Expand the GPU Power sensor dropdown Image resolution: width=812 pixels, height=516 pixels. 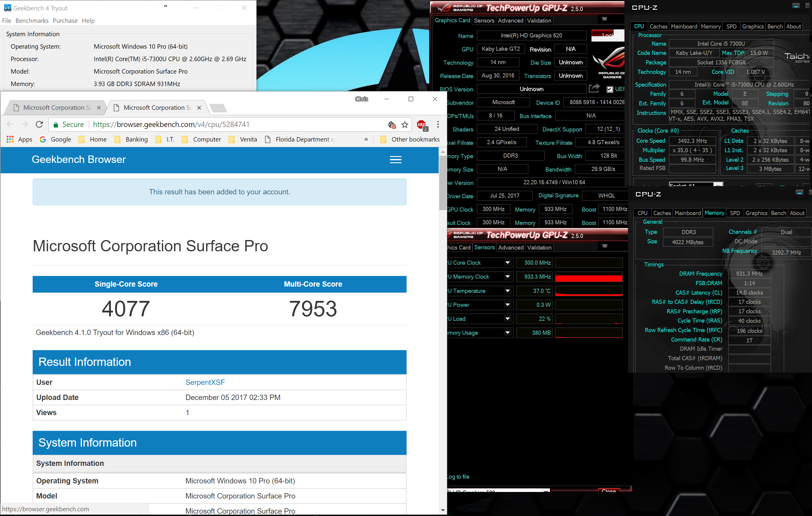click(507, 305)
